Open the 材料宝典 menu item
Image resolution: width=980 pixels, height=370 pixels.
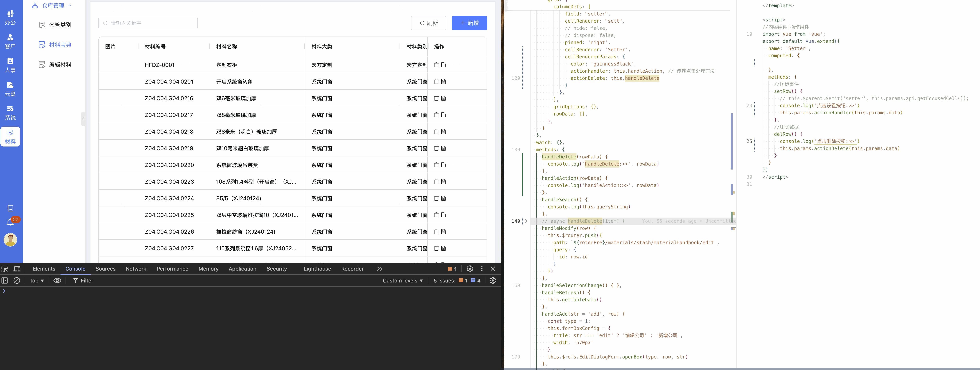55,44
